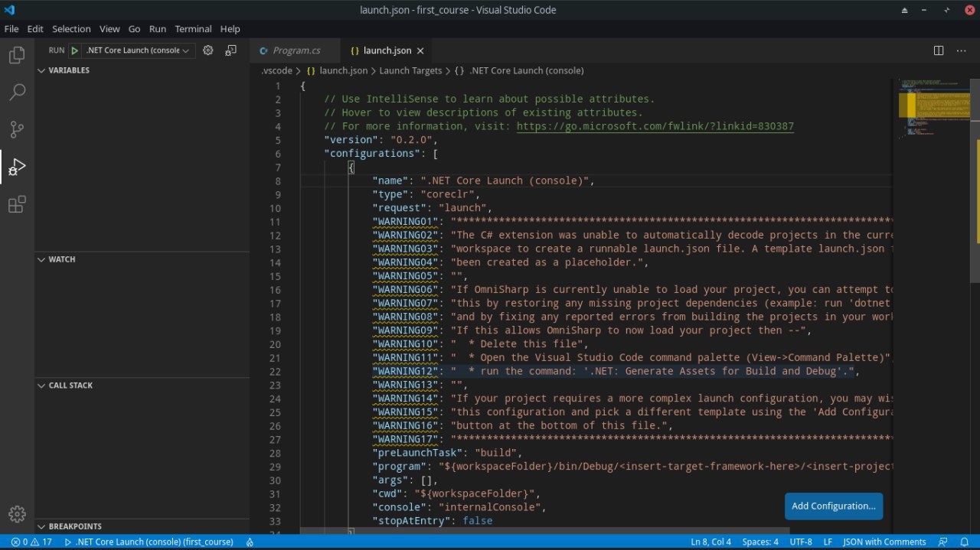Click the UTF-8 encoding indicator

[801, 542]
